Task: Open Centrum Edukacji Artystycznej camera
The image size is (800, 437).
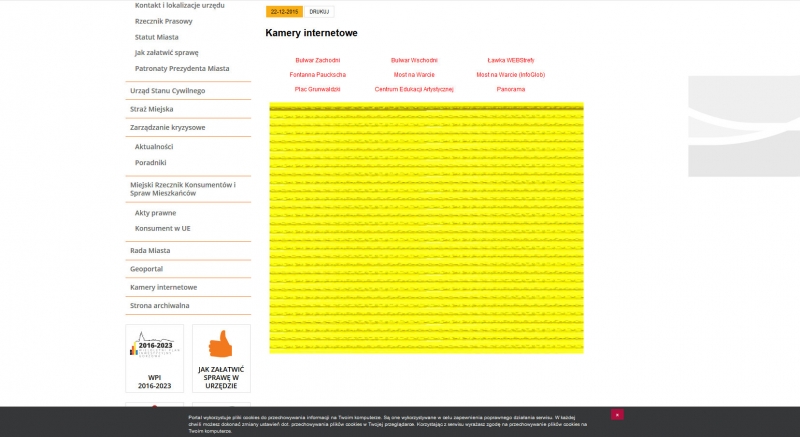Action: (414, 89)
